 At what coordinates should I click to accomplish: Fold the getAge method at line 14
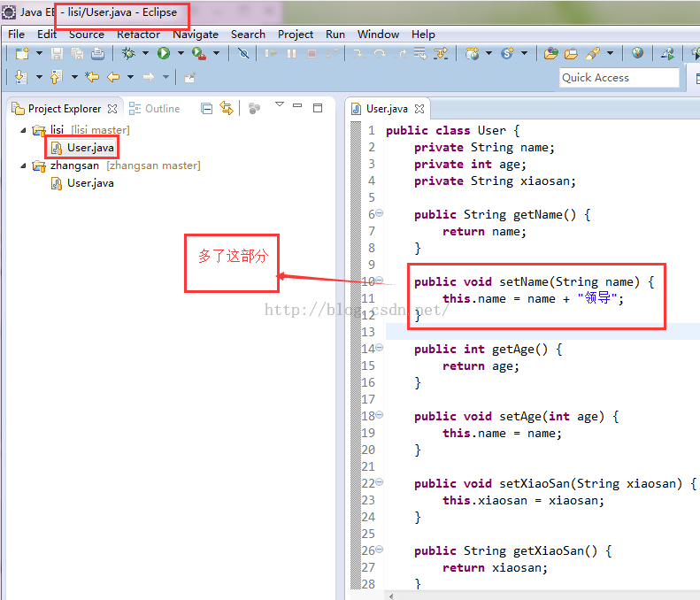[x=379, y=347]
